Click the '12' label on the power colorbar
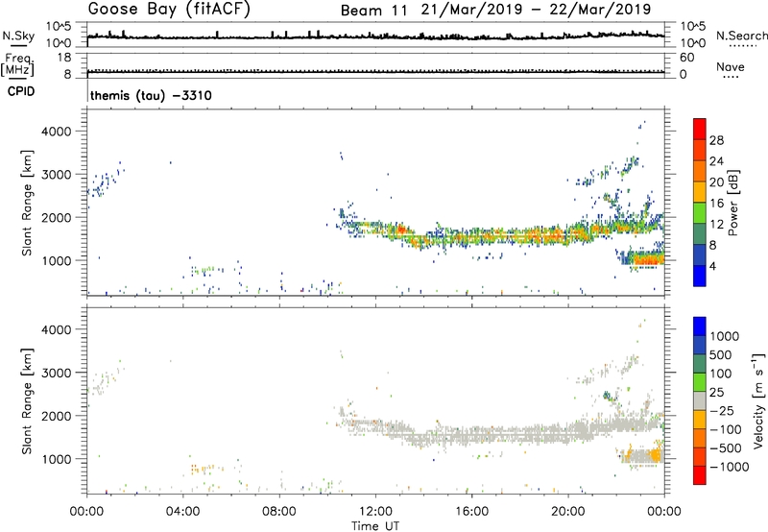This screenshot has height=532, width=768. click(x=716, y=225)
